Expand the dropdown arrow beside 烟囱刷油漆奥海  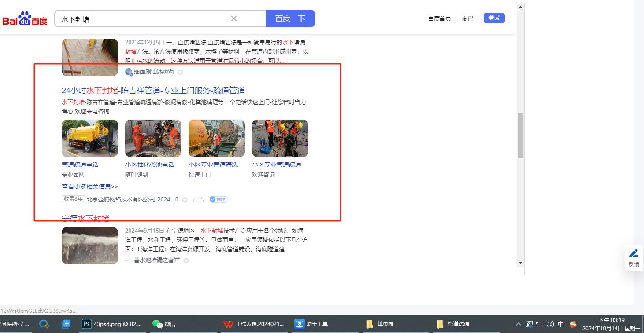click(180, 72)
